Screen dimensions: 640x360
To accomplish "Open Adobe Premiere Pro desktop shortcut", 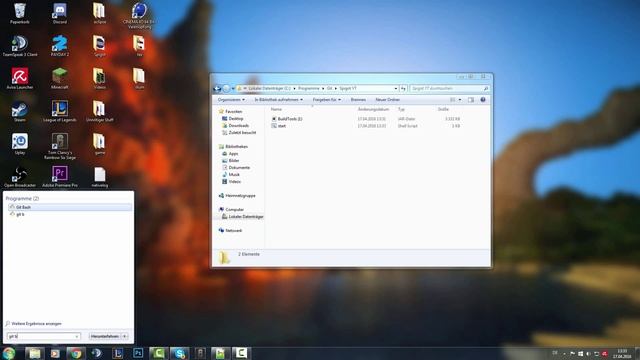I will (x=60, y=177).
